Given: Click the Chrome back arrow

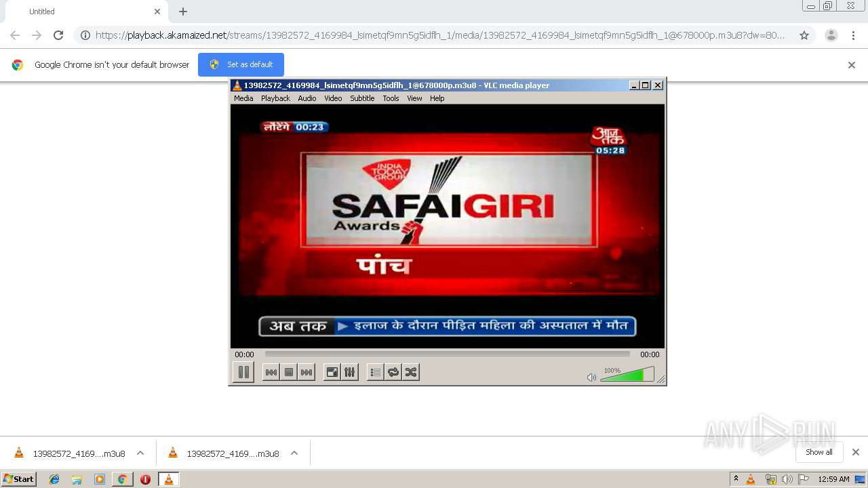Looking at the screenshot, I should coord(15,35).
